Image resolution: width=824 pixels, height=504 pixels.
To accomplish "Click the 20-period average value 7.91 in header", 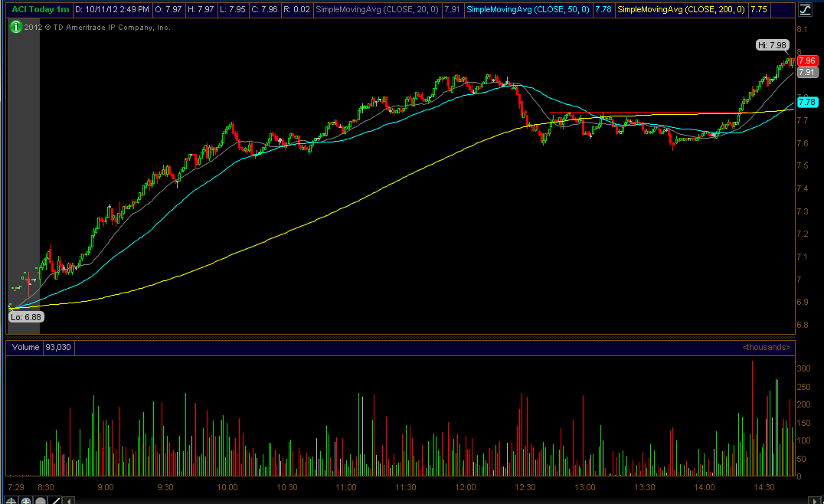I will 452,9.
